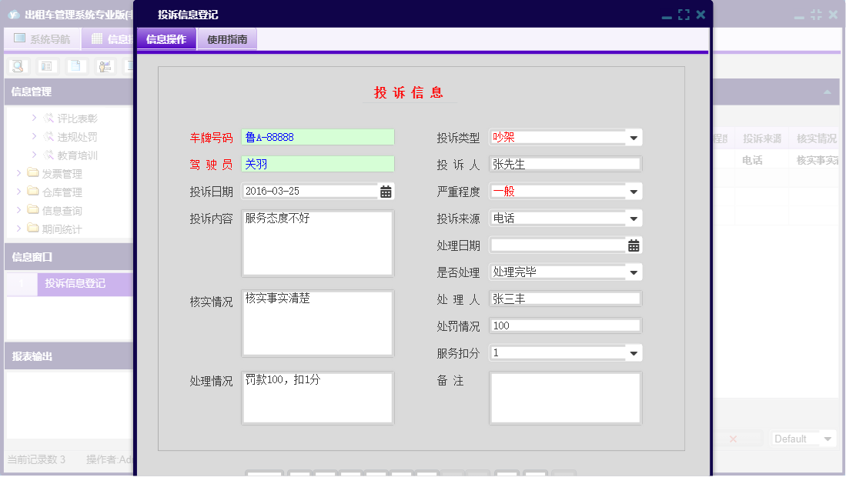
Task: Expand the 信息查询 tree node
Action: tap(21, 209)
